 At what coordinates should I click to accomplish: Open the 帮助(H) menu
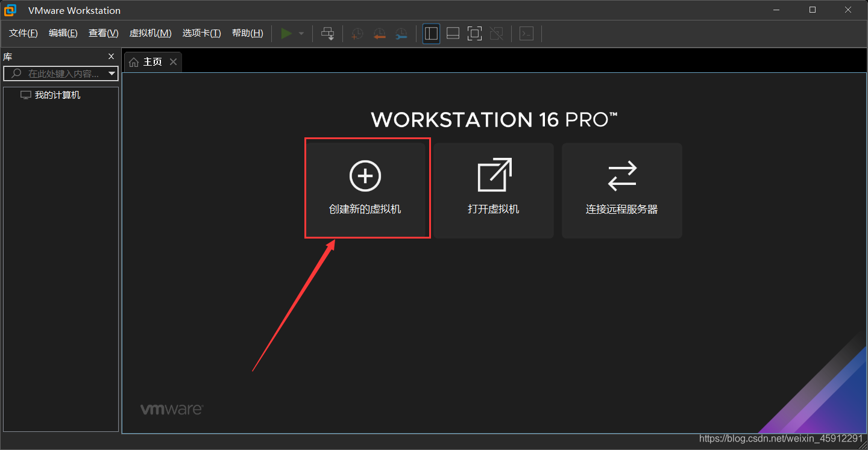[x=248, y=33]
